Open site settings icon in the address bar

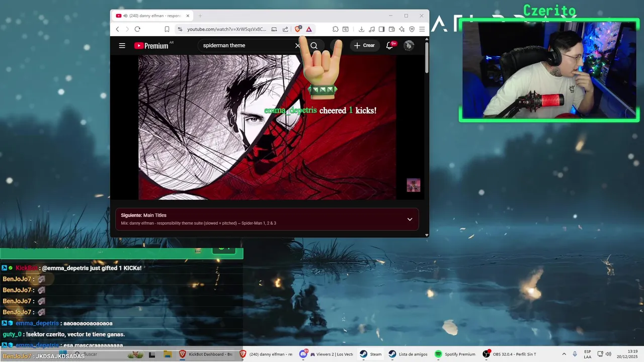pyautogui.click(x=180, y=29)
